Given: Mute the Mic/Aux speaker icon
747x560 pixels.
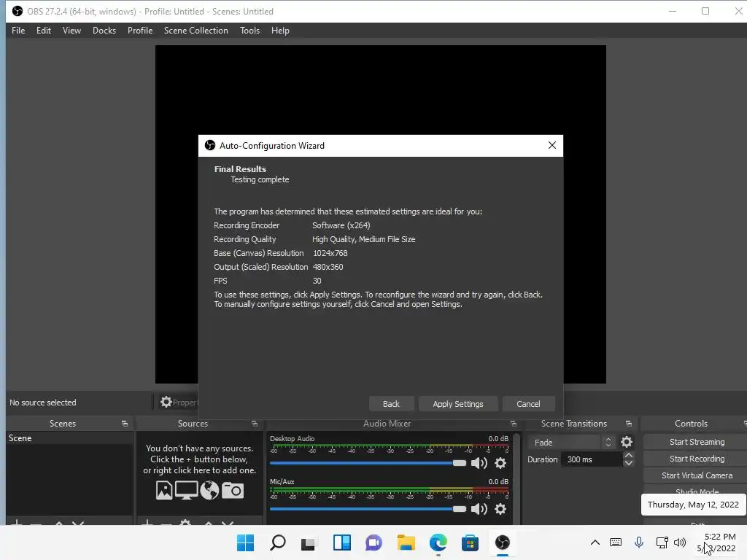Looking at the screenshot, I should click(x=479, y=509).
